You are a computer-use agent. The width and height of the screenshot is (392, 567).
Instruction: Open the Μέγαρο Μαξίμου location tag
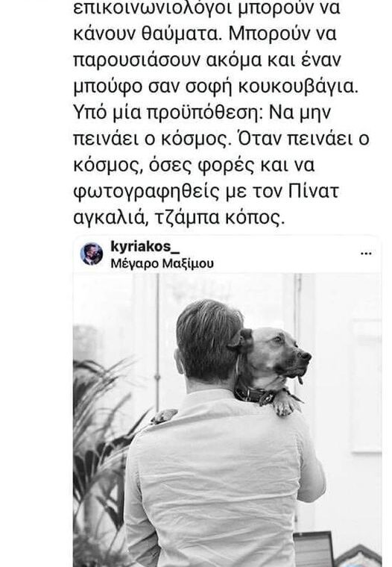point(162,263)
